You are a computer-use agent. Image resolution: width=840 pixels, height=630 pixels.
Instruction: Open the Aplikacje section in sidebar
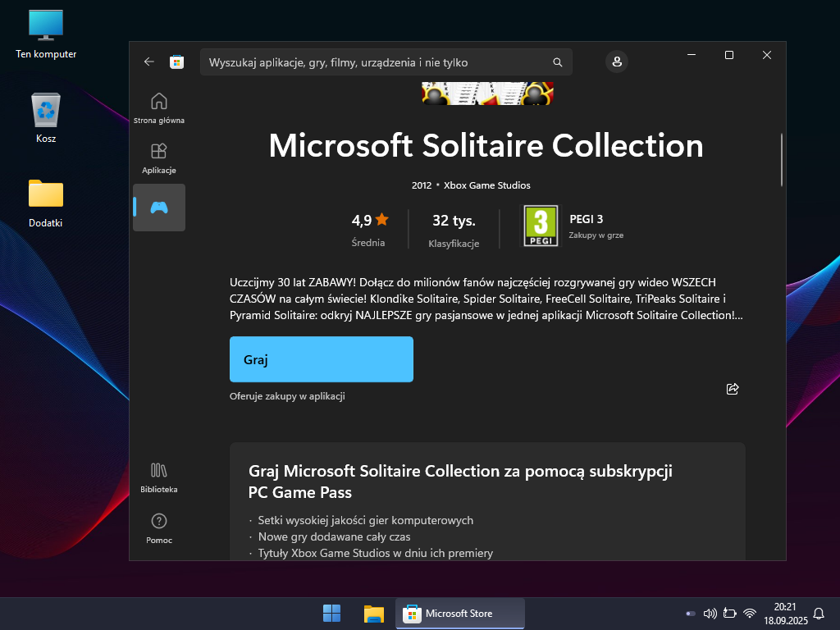click(x=159, y=157)
